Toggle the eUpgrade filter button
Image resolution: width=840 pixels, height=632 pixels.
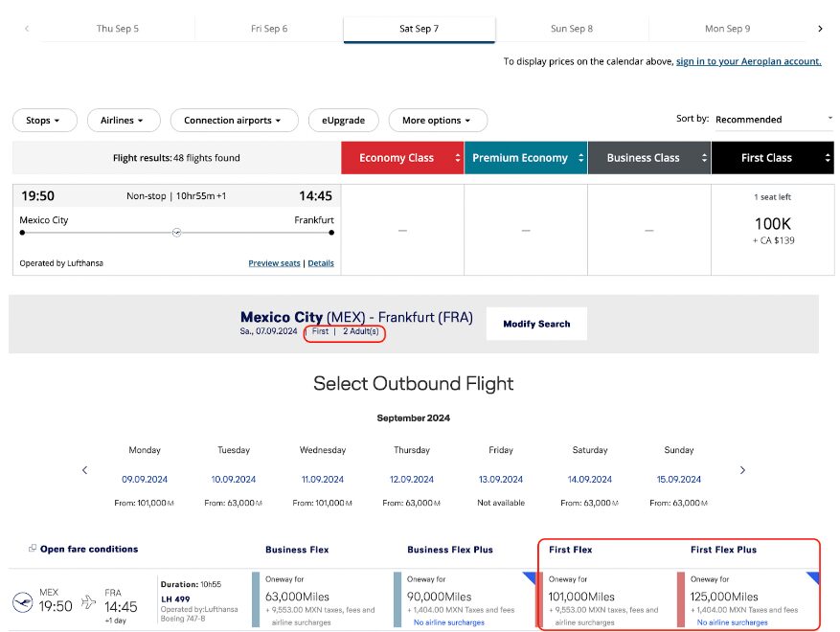coord(343,121)
